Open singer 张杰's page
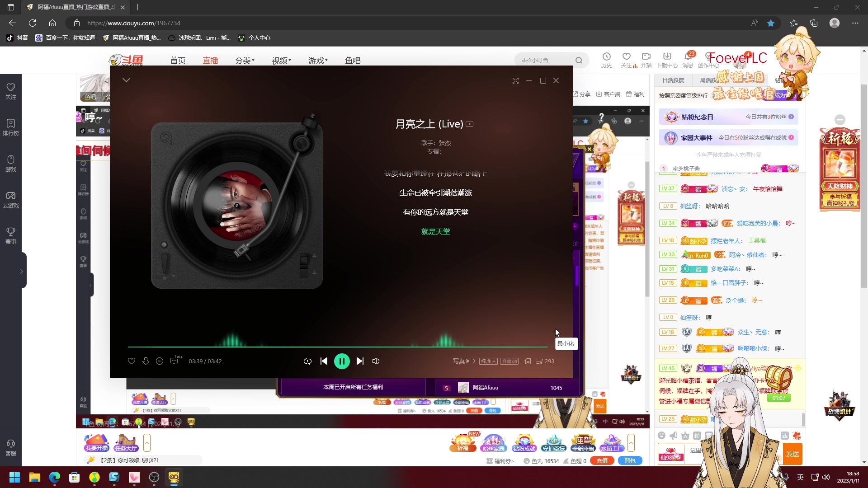This screenshot has width=868, height=488. click(444, 143)
